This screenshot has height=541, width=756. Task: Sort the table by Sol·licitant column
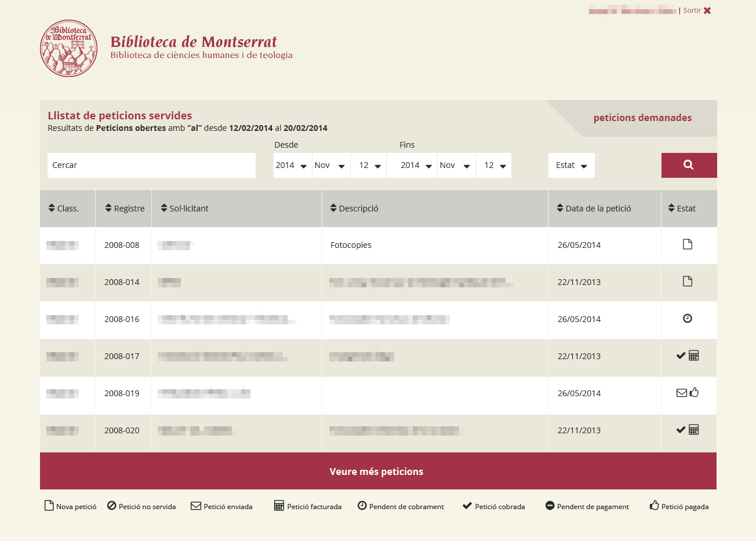(x=184, y=209)
